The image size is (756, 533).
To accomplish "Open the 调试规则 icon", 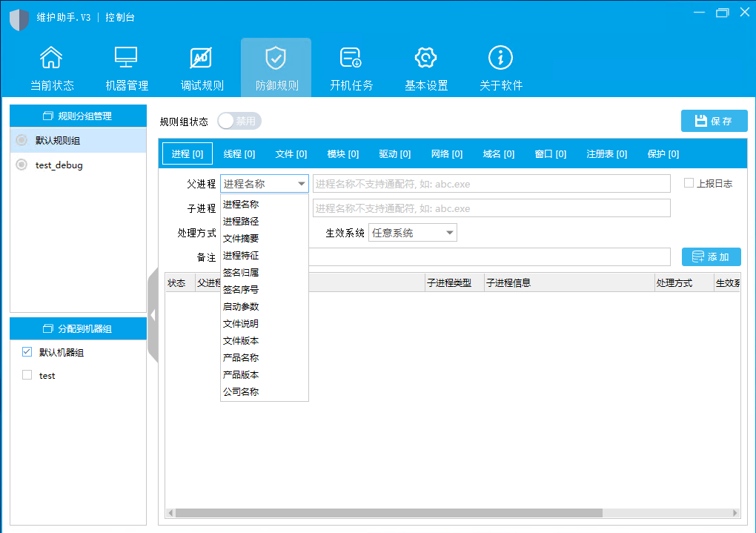I will tap(201, 58).
